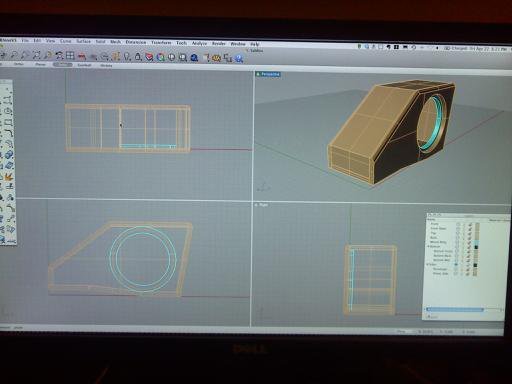Viewport: 512px width, 384px height.
Task: Open the Transform menu
Action: [x=161, y=43]
